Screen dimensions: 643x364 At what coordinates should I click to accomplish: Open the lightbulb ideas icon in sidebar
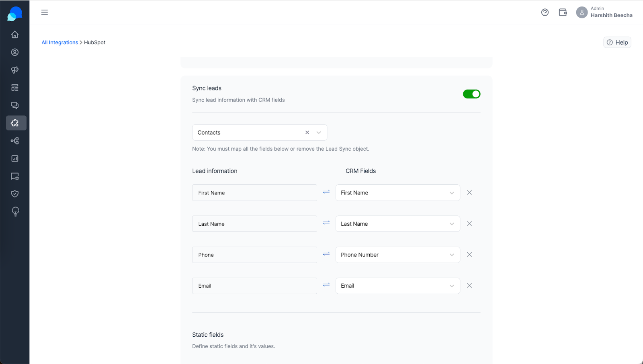[x=15, y=212]
